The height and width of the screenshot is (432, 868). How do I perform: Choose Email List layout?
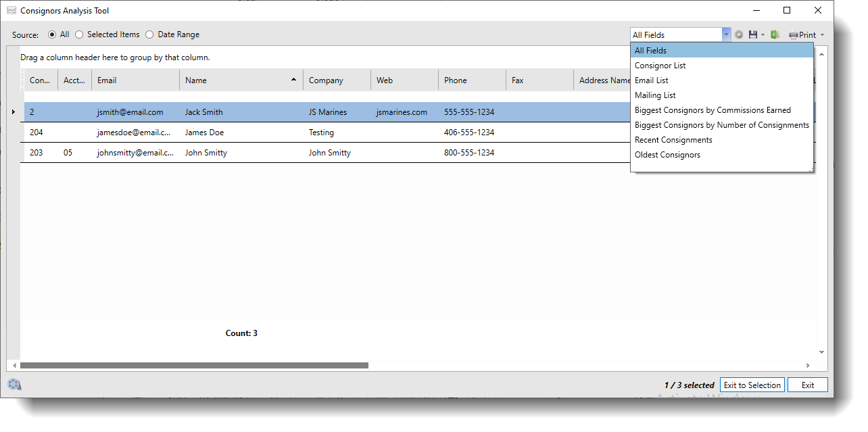[721, 80]
